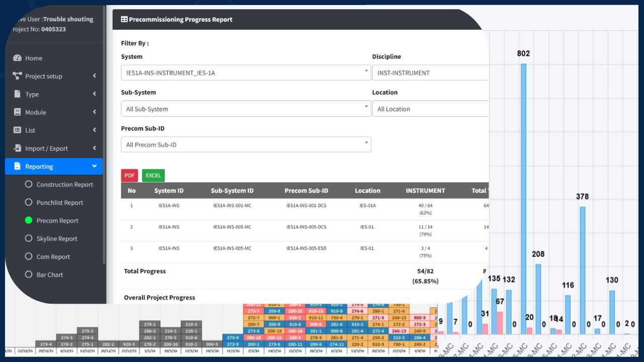Click the PDF export button
This screenshot has width=644, height=362.
(129, 175)
